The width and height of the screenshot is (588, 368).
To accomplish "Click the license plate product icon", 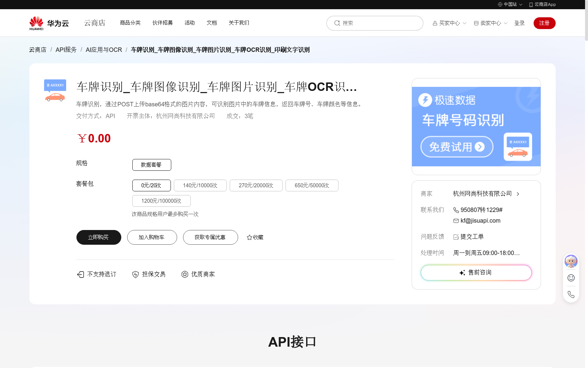I will click(x=55, y=91).
